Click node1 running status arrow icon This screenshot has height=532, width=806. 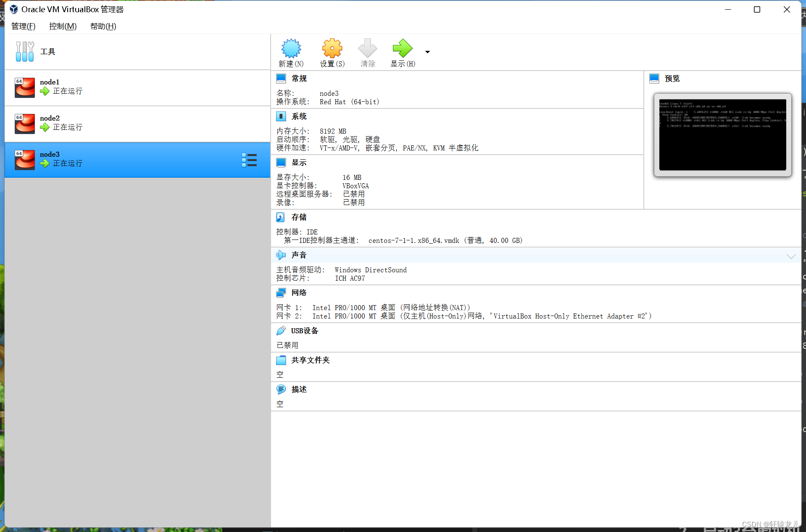pos(45,91)
